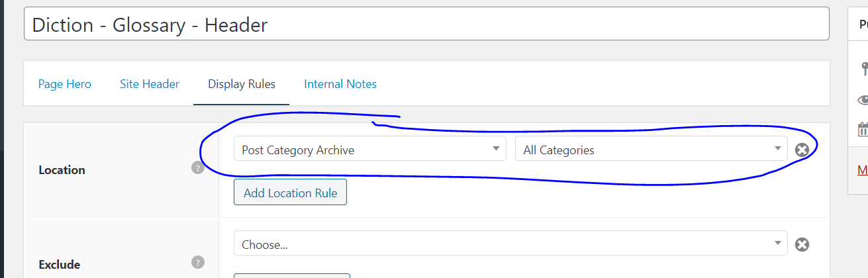Click the Location row label
The width and height of the screenshot is (868, 278).
62,170
